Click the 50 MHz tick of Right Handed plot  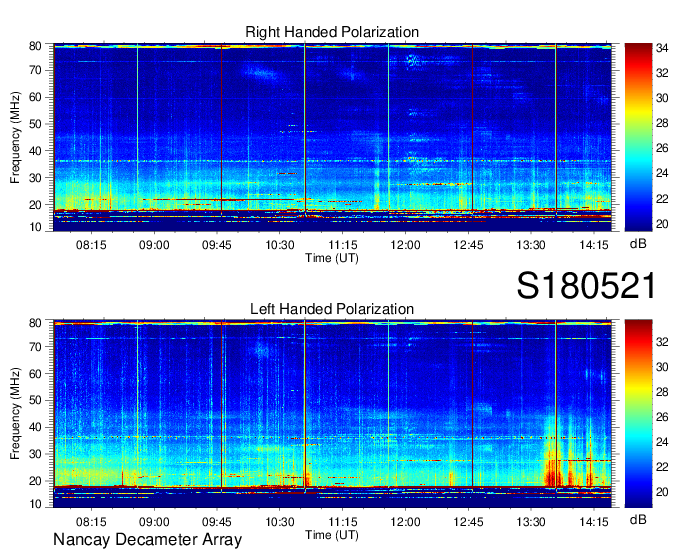pyautogui.click(x=35, y=124)
